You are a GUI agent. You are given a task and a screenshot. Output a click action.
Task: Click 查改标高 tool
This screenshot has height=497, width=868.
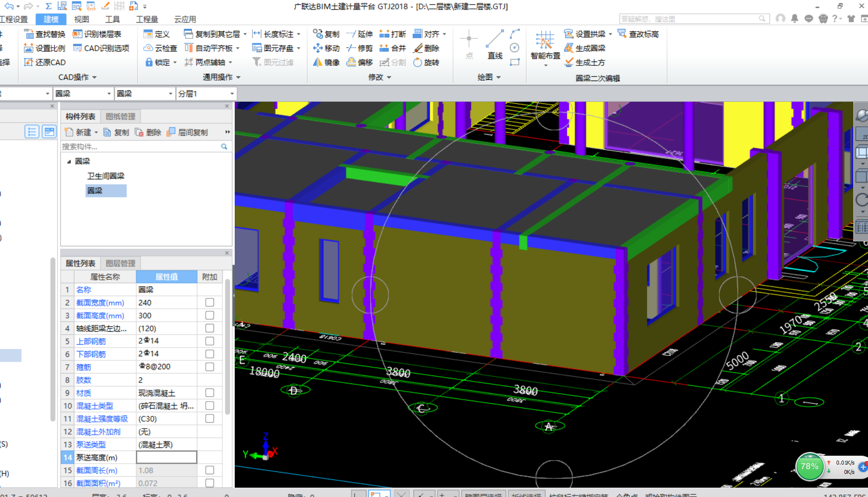pos(638,34)
